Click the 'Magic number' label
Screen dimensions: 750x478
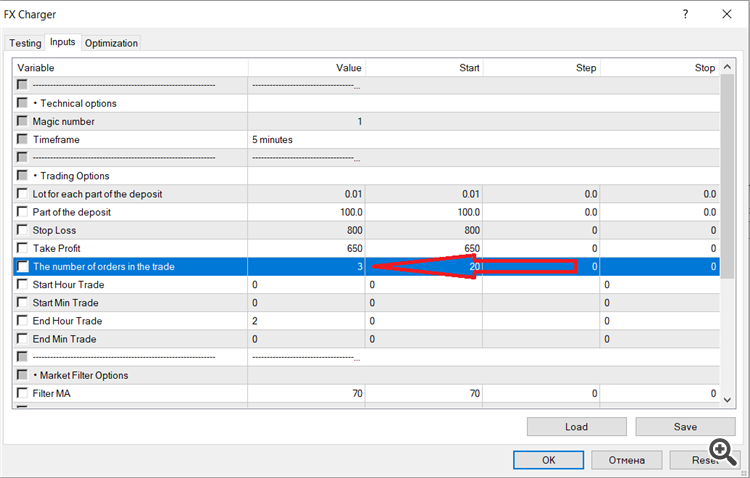point(64,122)
